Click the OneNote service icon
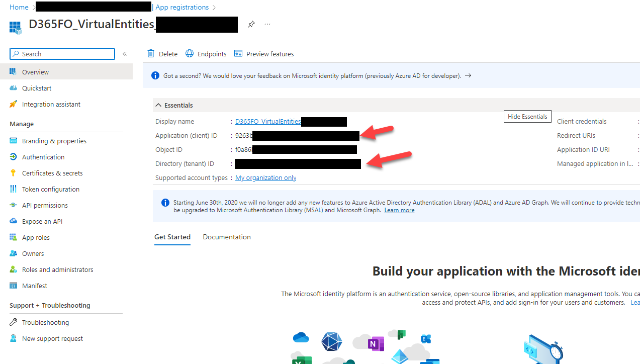The height and width of the screenshot is (364, 640). coord(375,344)
